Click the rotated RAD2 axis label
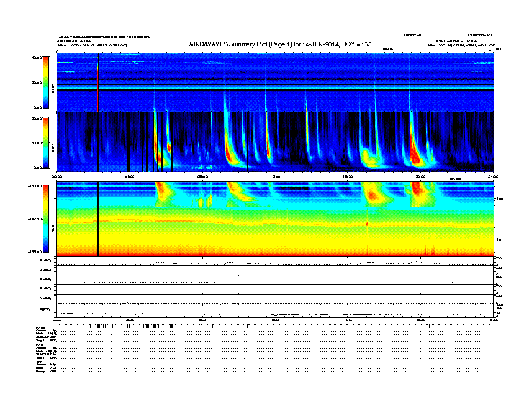Image resolution: width=532 pixels, height=411 pixels. pyautogui.click(x=54, y=88)
